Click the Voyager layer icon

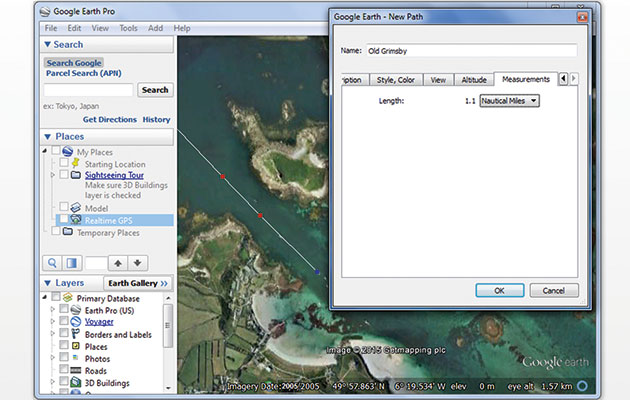tap(76, 321)
